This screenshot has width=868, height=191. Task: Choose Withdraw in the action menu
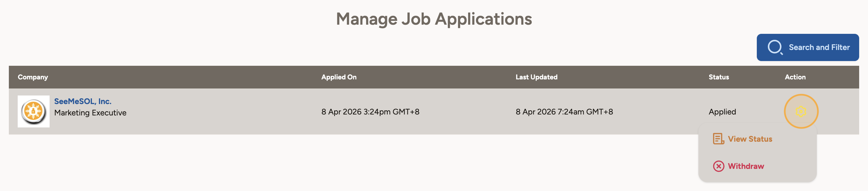point(745,166)
